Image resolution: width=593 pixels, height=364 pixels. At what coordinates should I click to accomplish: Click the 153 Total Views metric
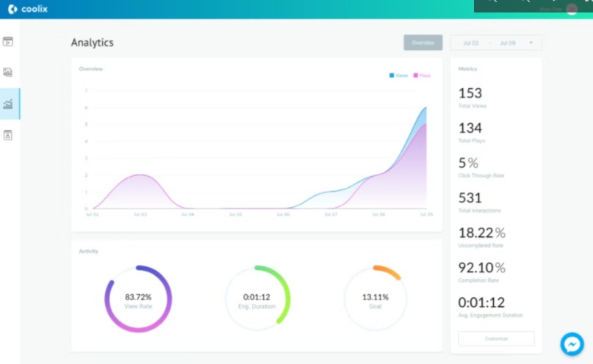[x=472, y=97]
